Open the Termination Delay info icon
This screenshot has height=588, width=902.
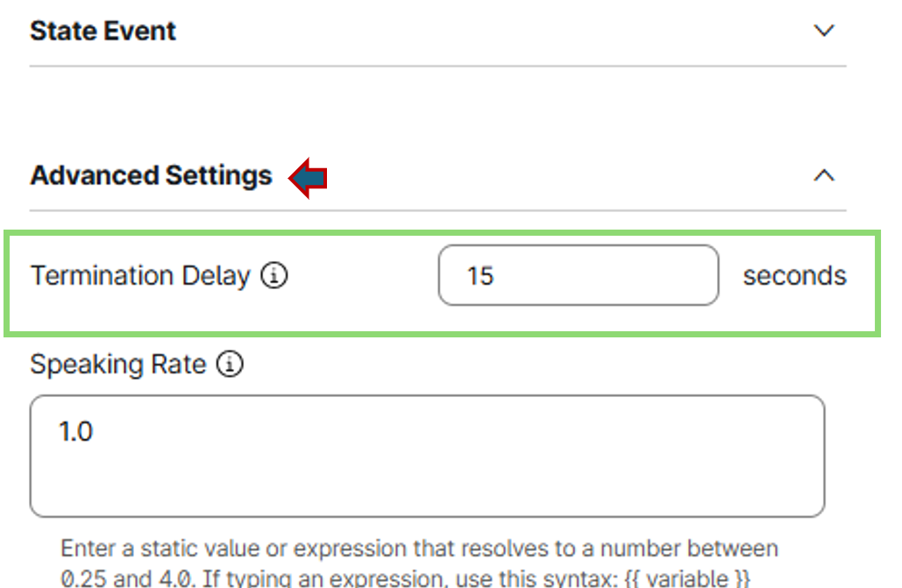274,276
